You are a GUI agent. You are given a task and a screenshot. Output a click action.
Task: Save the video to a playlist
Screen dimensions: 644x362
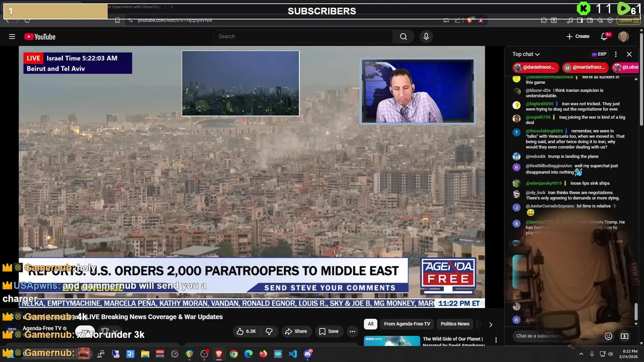329,331
